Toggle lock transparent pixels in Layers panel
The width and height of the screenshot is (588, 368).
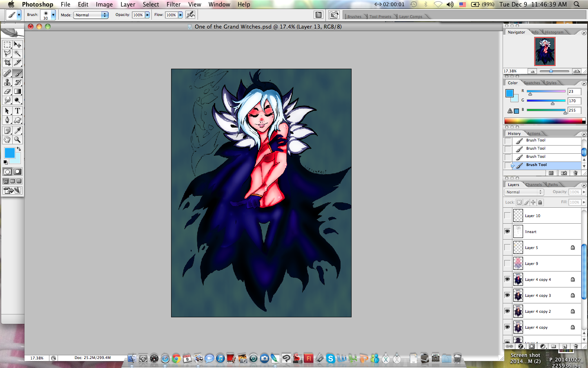519,202
